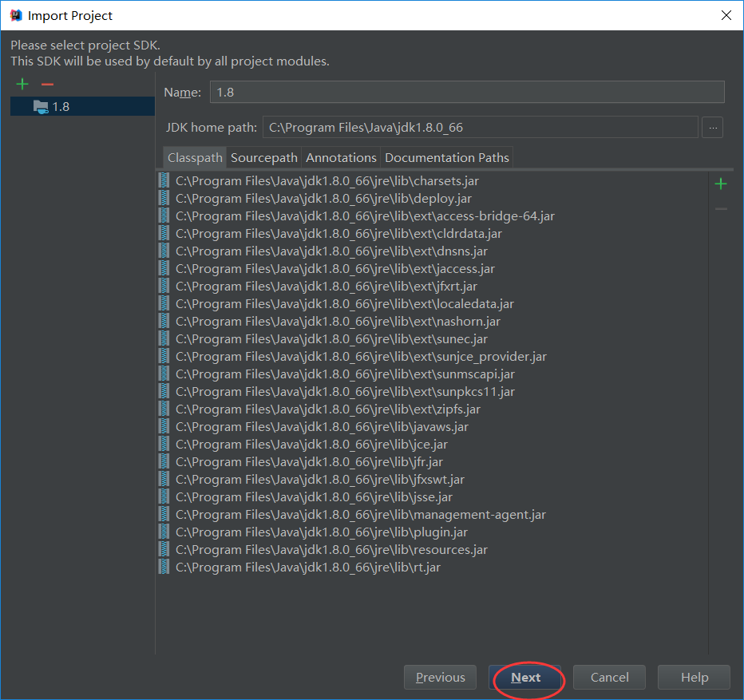Select the sunjce_provider.jar classpath row
The height and width of the screenshot is (700, 744).
(x=433, y=357)
